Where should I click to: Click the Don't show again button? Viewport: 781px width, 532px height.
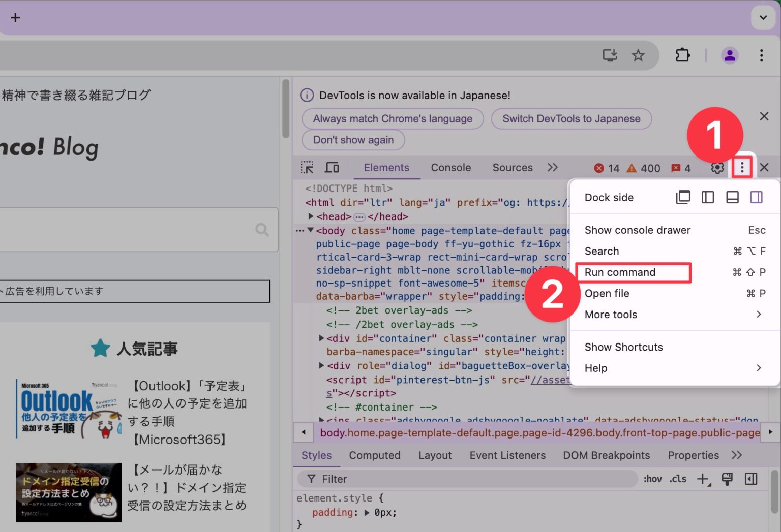coord(353,140)
